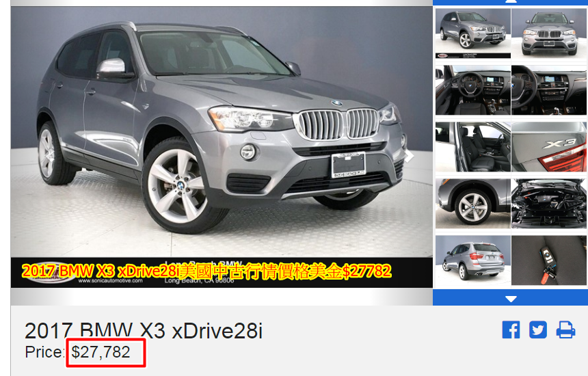Click the main BMW X3 photo
This screenshot has height=376, width=588.
pyautogui.click(x=222, y=132)
